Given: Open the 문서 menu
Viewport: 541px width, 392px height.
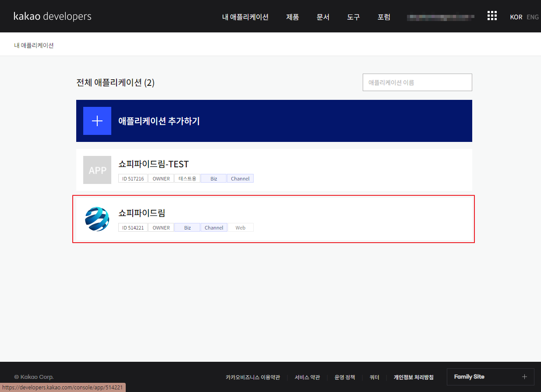Looking at the screenshot, I should tap(323, 17).
